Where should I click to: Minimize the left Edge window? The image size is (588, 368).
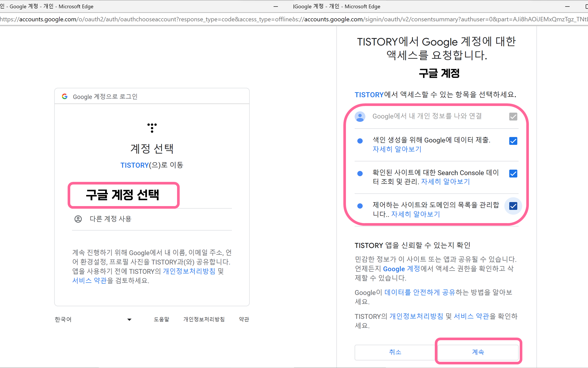pyautogui.click(x=276, y=6)
